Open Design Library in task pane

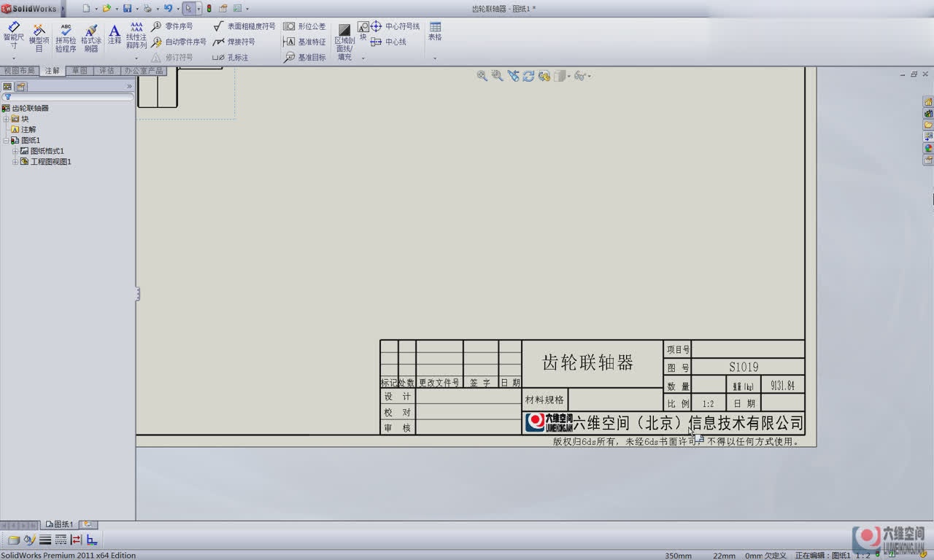(928, 114)
